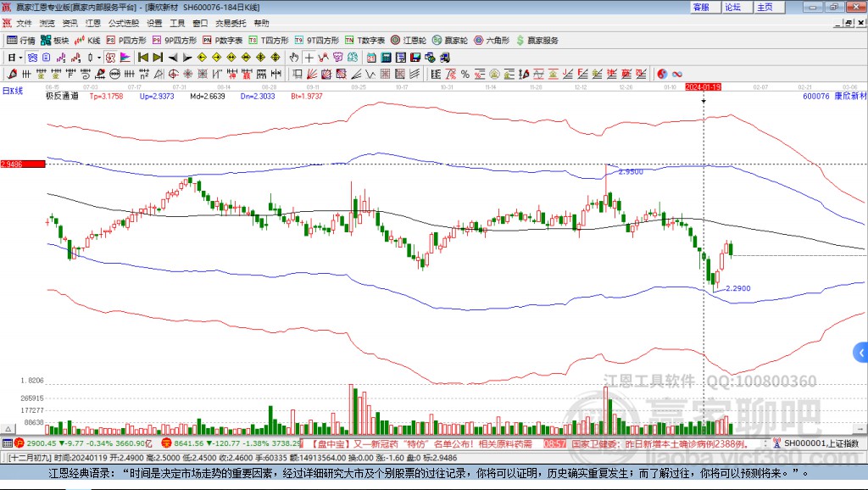
Task: Open the 工具 menu
Action: coord(177,23)
